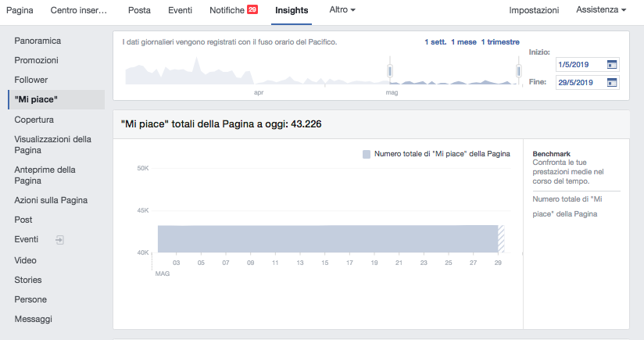The image size is (644, 340).
Task: Select the 1 sett. time range
Action: (435, 41)
